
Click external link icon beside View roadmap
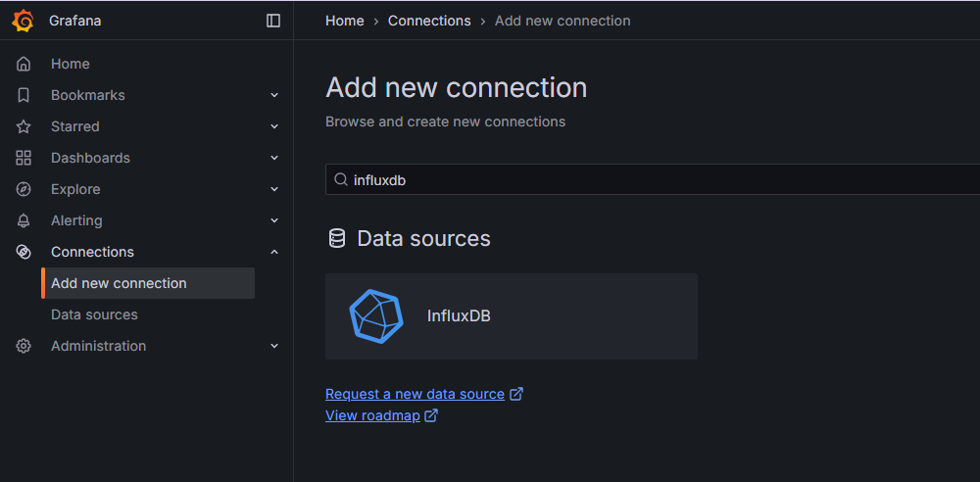[x=431, y=415]
